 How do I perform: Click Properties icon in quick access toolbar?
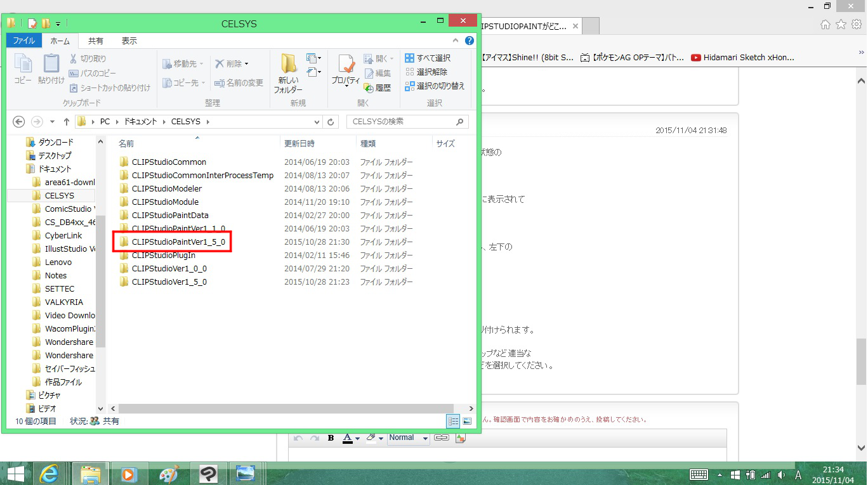(x=32, y=24)
